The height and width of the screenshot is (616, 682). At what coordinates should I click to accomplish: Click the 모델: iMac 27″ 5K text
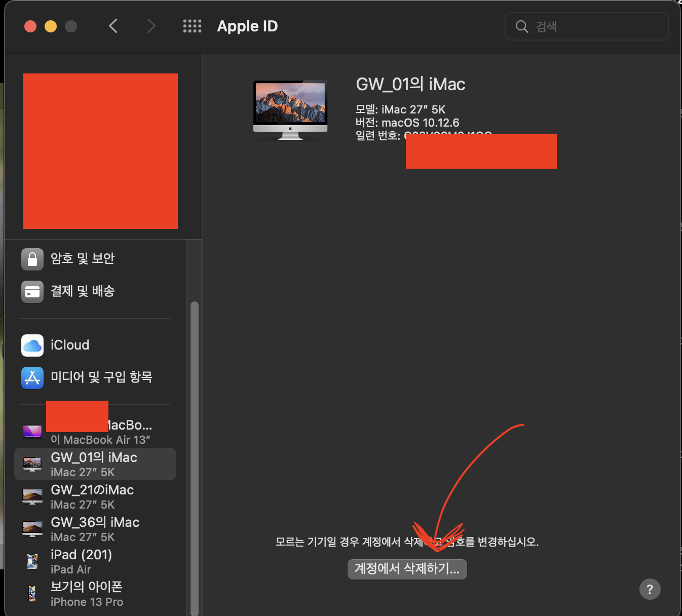pyautogui.click(x=400, y=109)
